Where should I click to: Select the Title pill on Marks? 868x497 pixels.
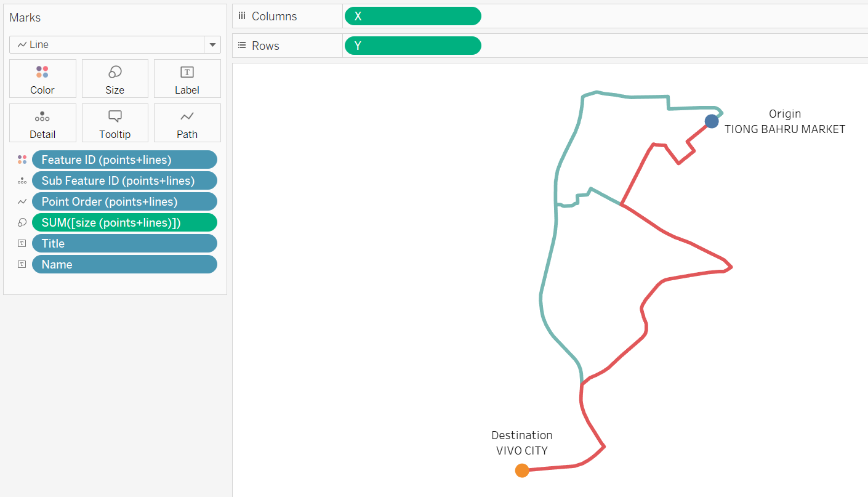(x=124, y=243)
